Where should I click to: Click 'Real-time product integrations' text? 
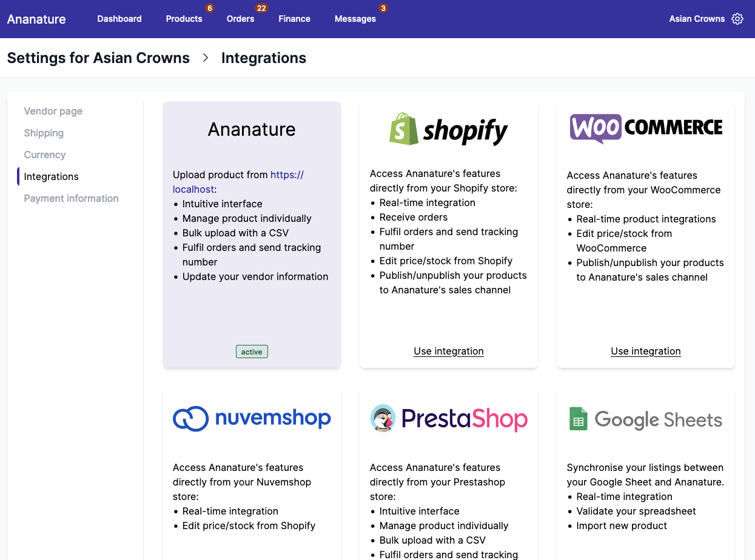(646, 219)
